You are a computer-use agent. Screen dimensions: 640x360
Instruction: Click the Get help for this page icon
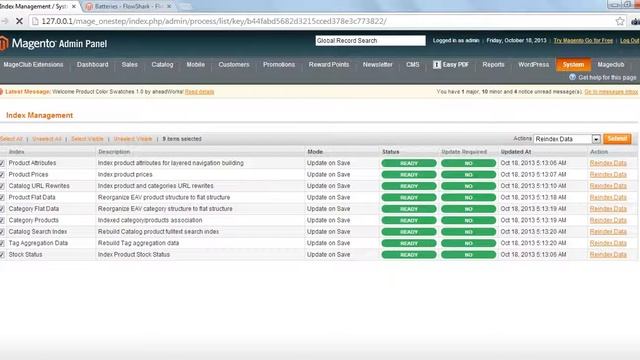[x=572, y=77]
